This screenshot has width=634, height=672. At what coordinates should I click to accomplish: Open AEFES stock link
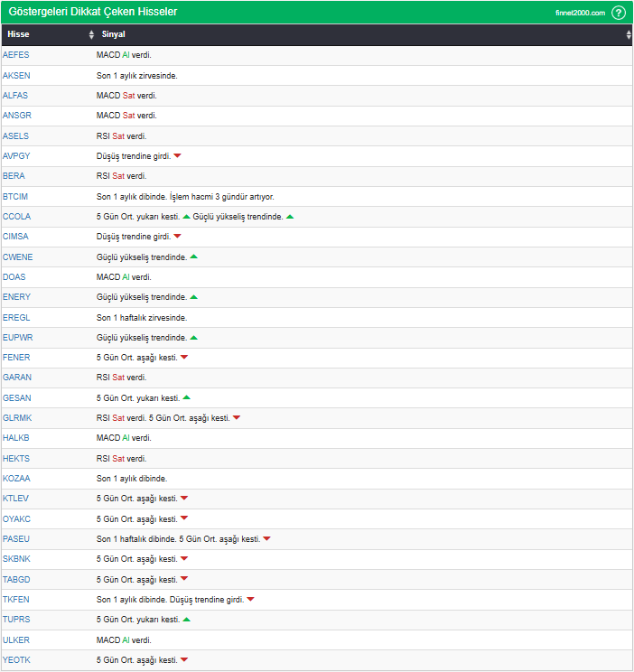(x=16, y=55)
